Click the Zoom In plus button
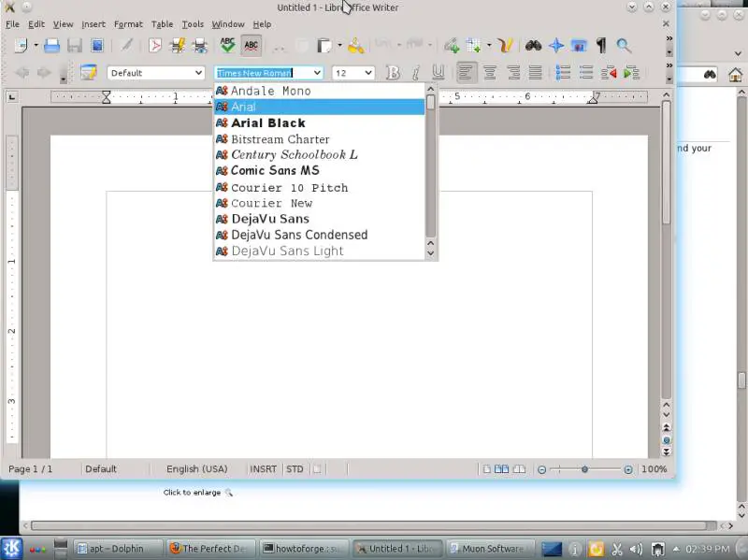The height and width of the screenshot is (560, 748). point(628,469)
